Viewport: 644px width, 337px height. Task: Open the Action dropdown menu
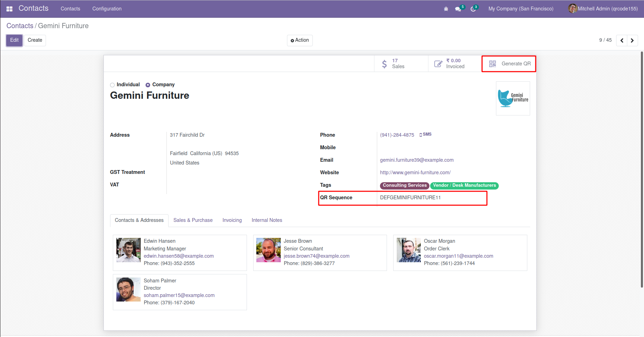300,40
